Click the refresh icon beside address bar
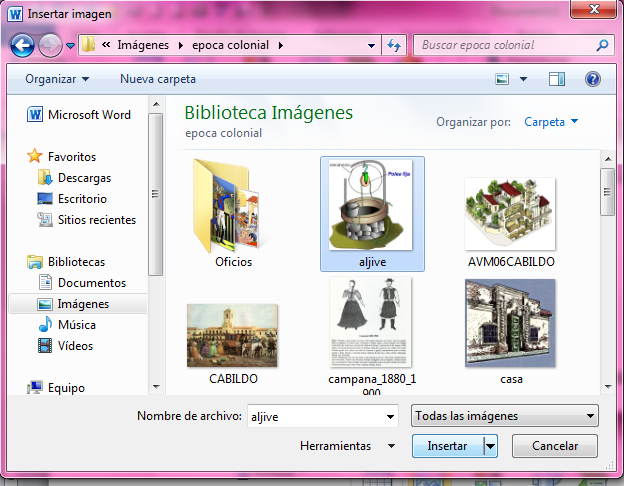The width and height of the screenshot is (624, 486). click(394, 45)
